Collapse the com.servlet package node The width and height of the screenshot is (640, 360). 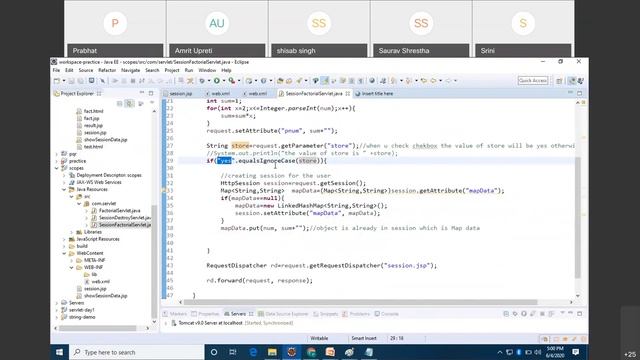[x=79, y=204]
